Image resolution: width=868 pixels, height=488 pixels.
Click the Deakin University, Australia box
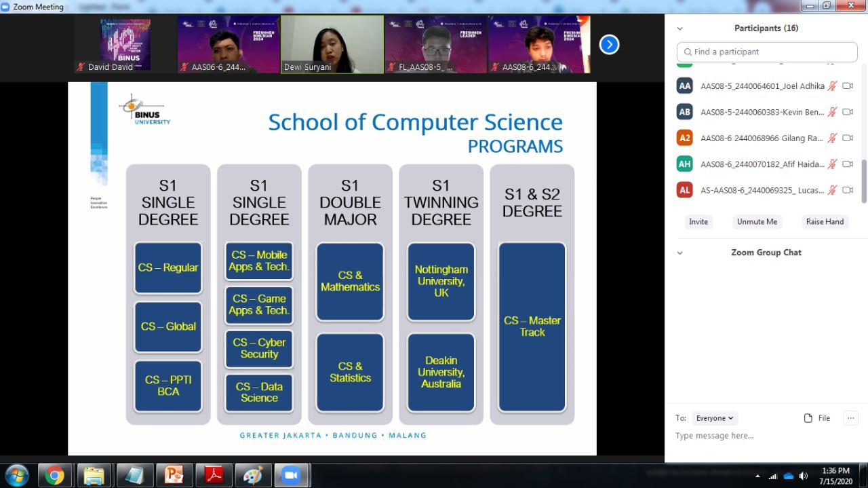(441, 372)
